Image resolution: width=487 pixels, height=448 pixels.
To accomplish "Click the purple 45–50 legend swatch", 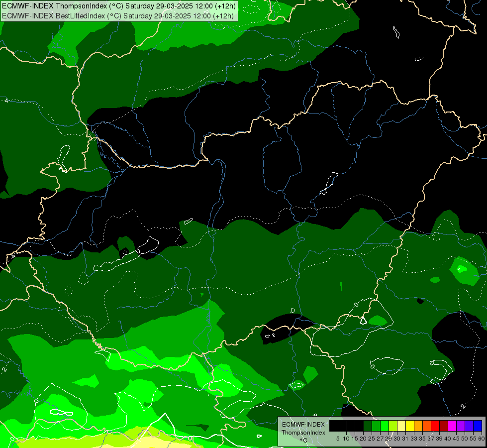I will [x=461, y=426].
